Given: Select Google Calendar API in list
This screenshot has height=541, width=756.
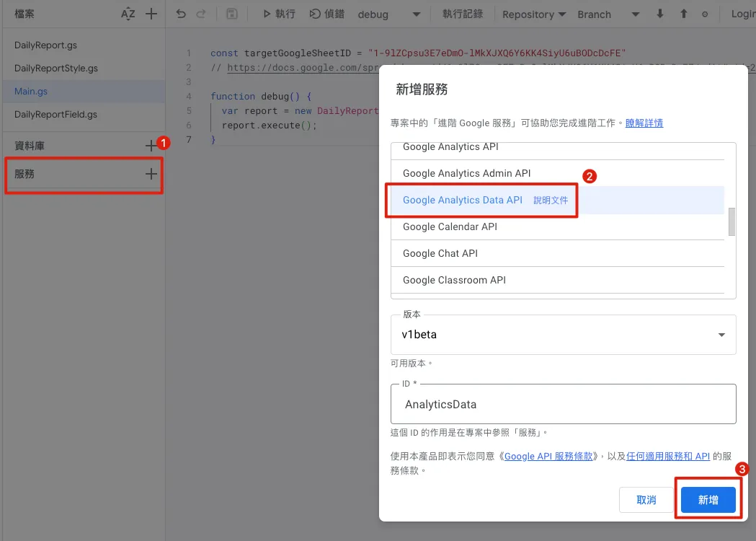Looking at the screenshot, I should click(x=450, y=226).
